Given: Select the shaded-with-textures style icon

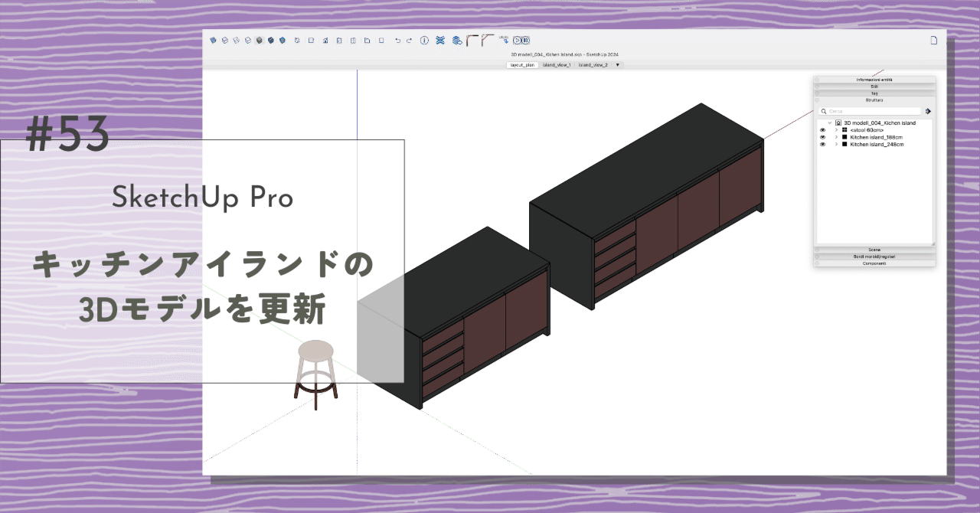Looking at the screenshot, I should tap(272, 40).
